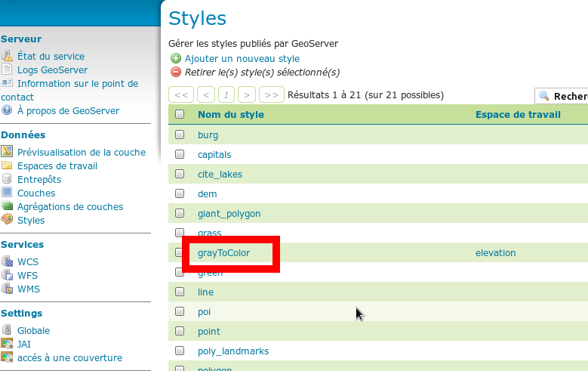Click the Couches layer icon
This screenshot has height=371, width=588.
pyautogui.click(x=7, y=192)
